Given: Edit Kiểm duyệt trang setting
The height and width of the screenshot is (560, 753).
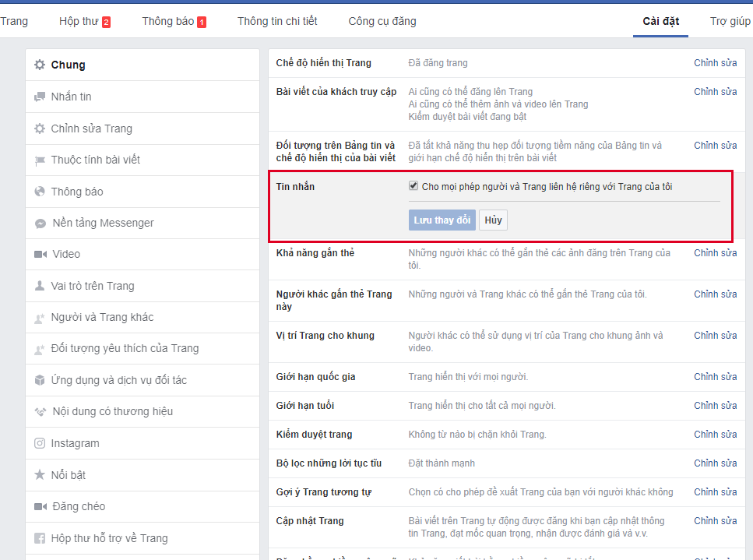Looking at the screenshot, I should coord(715,435).
